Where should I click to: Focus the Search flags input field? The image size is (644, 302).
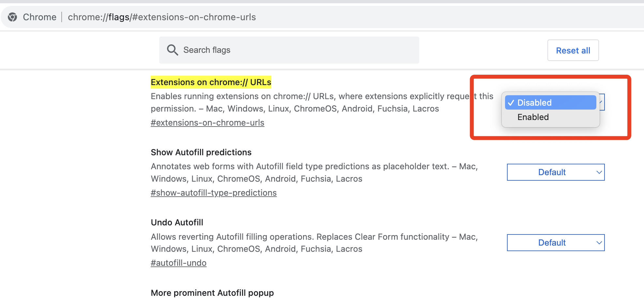click(x=294, y=50)
